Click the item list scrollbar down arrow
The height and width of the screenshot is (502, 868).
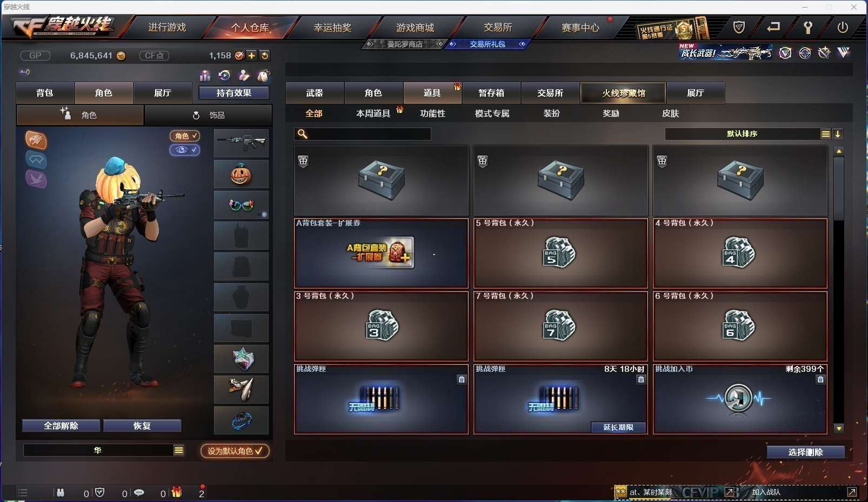(x=839, y=428)
